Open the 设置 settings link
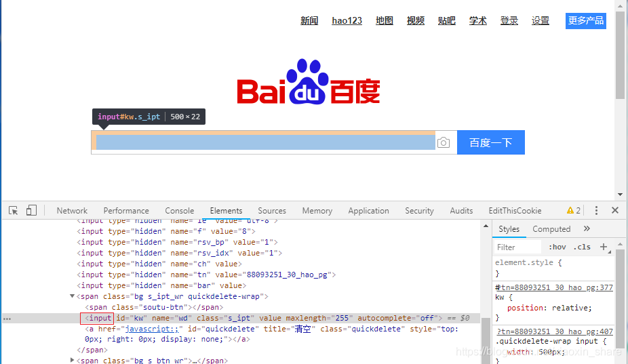The image size is (628, 364). [x=541, y=21]
